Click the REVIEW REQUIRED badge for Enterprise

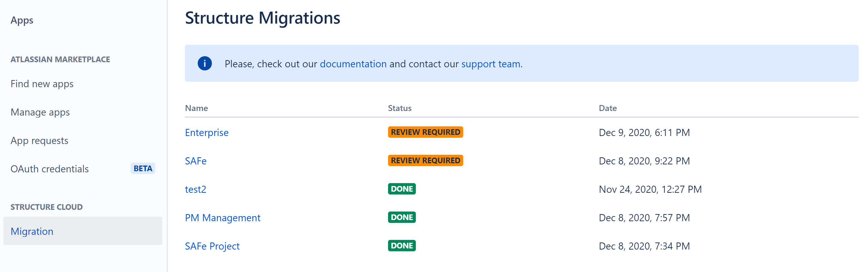pos(425,132)
